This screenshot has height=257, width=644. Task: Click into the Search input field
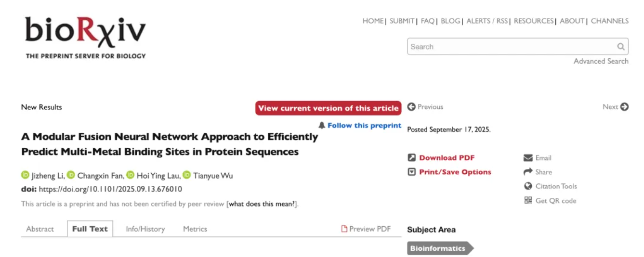click(511, 47)
